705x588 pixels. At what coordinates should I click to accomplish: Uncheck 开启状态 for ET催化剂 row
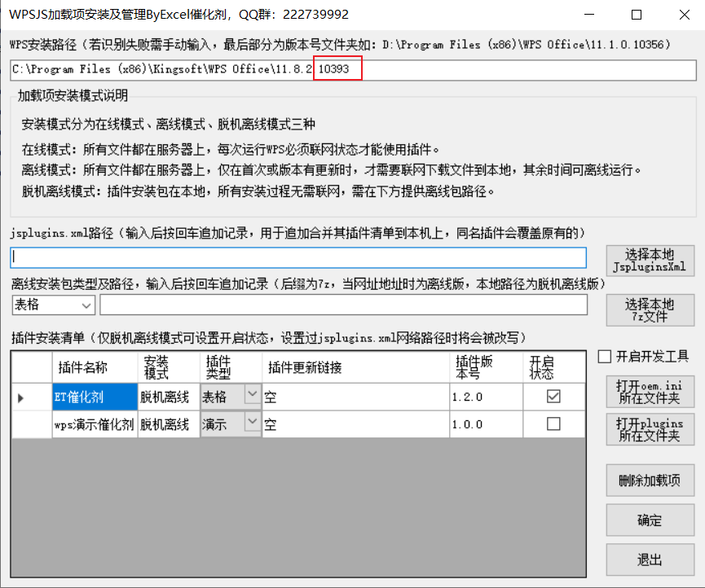[x=553, y=396]
